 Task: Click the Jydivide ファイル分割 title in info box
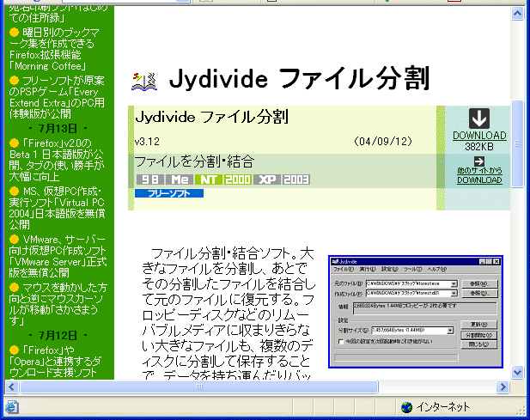(x=211, y=117)
